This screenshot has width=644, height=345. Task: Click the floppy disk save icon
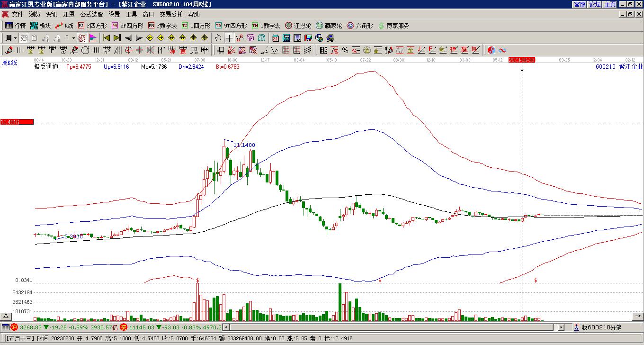(x=308, y=38)
